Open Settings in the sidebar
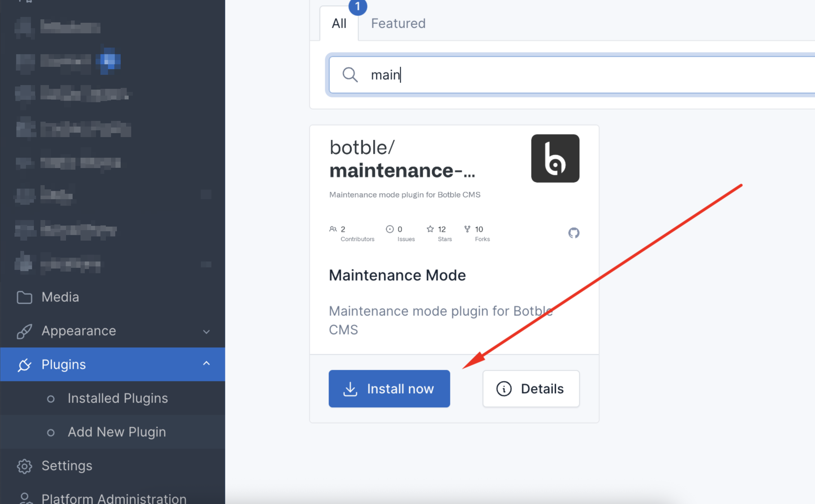Viewport: 815px width, 504px height. click(112, 466)
